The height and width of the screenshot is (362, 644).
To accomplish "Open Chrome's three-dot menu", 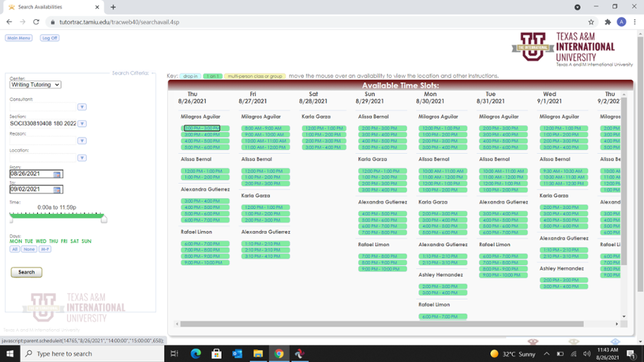I will 635,22.
